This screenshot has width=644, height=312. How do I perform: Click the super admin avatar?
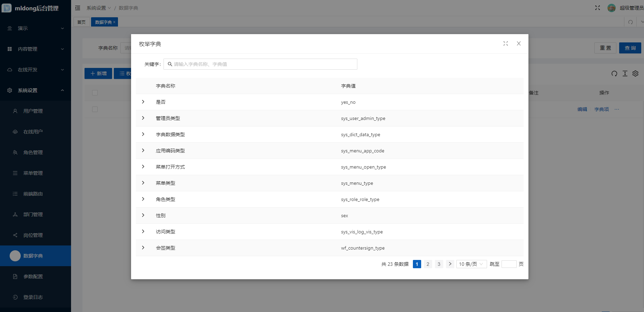click(x=611, y=8)
